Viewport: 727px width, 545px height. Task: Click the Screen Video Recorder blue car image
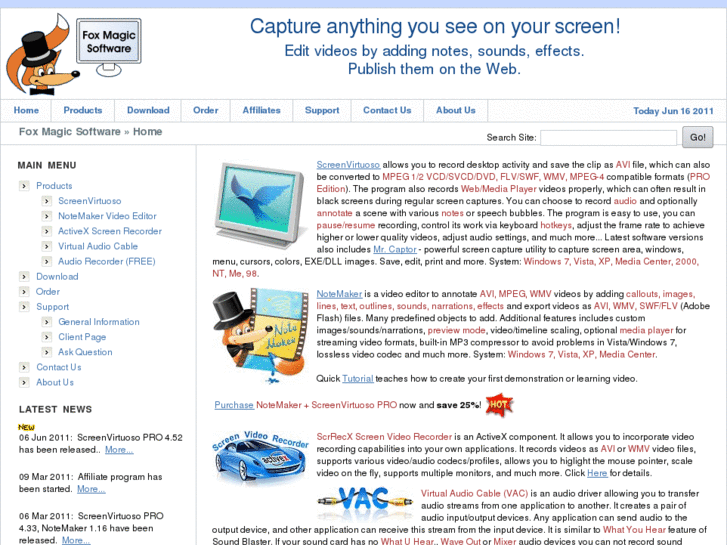261,457
